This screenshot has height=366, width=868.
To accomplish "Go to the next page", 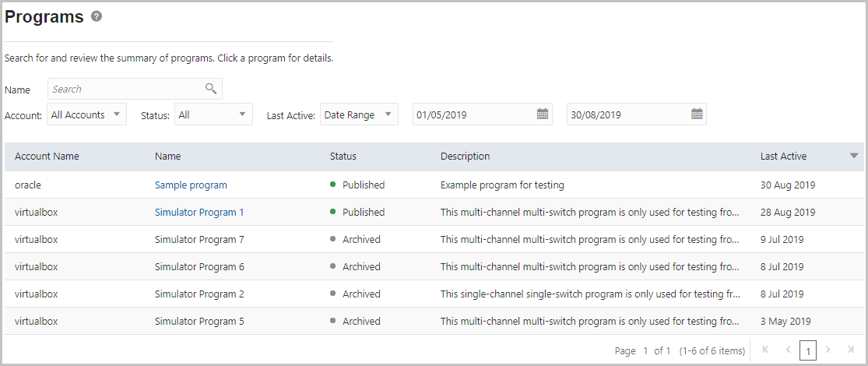I will click(x=828, y=350).
